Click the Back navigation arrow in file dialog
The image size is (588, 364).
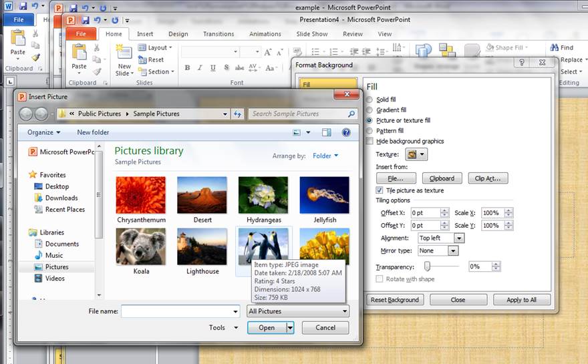click(27, 114)
